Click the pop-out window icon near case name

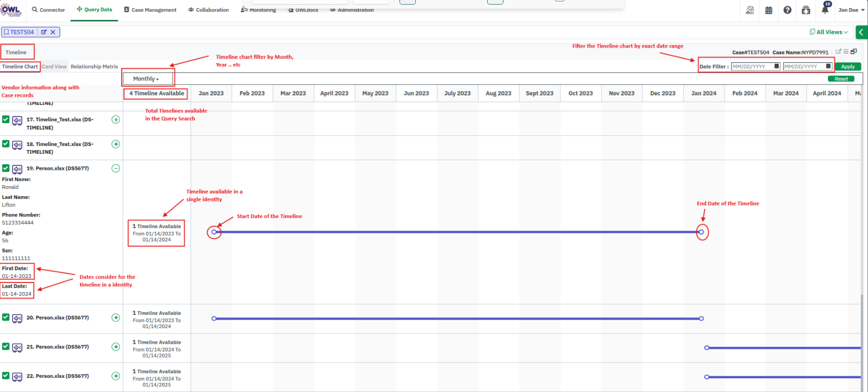(854, 52)
